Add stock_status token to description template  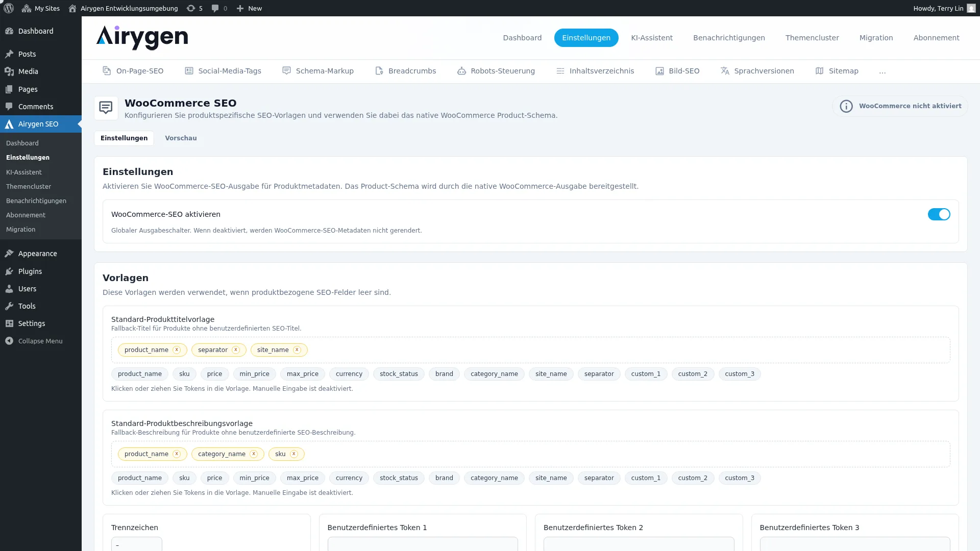pyautogui.click(x=399, y=478)
